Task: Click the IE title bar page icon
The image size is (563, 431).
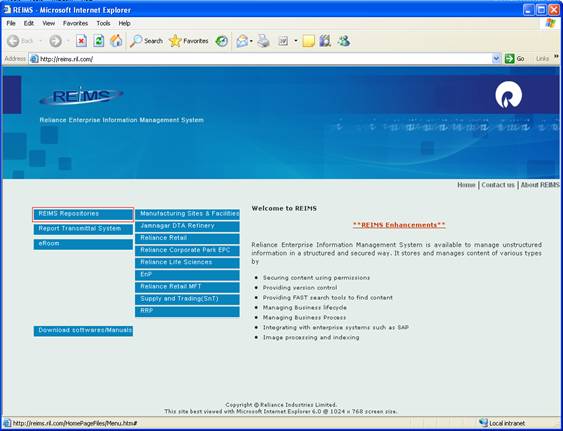Action: tap(7, 9)
